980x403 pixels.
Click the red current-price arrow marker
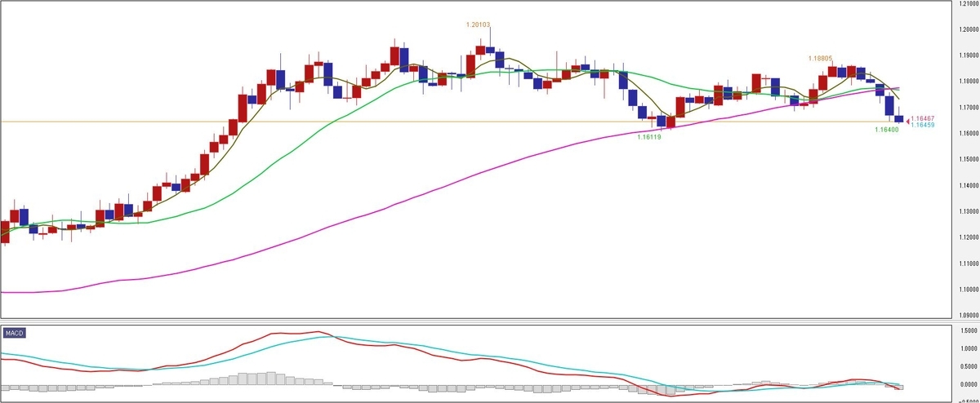[908, 120]
